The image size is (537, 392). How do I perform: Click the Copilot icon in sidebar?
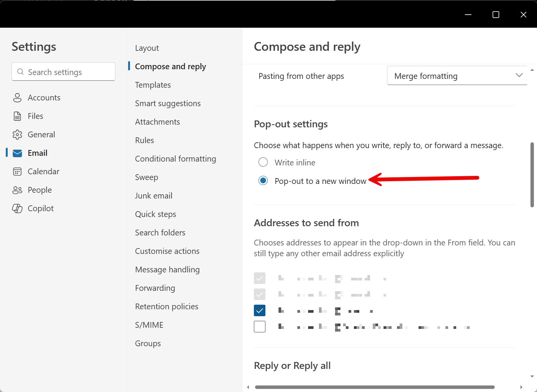pos(17,209)
